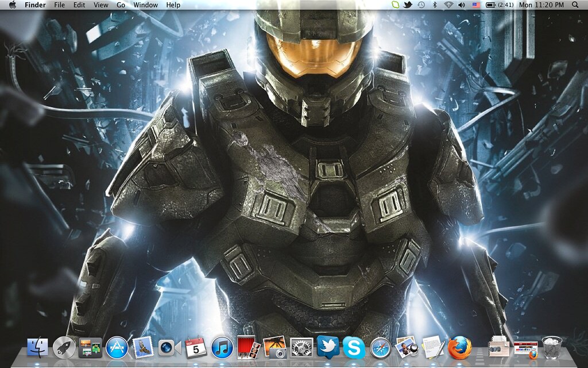Open the Trash in the dock
Screen dimensions: 588x368
coord(552,347)
